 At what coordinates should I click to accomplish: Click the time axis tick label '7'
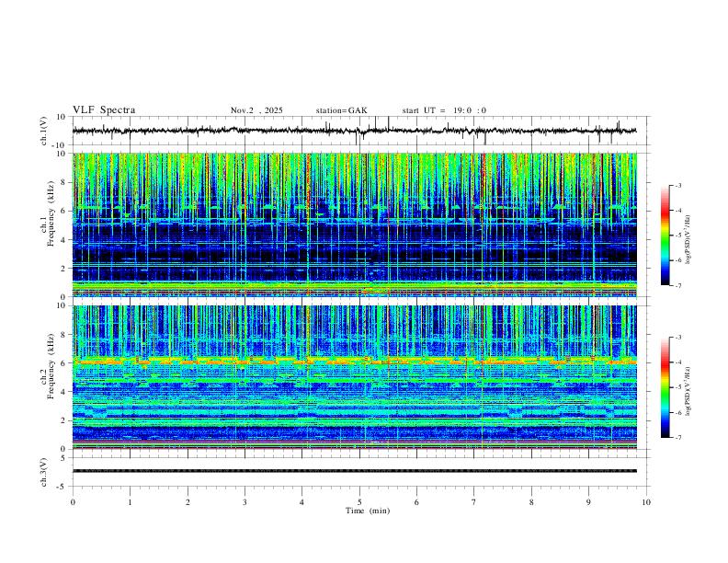474,502
